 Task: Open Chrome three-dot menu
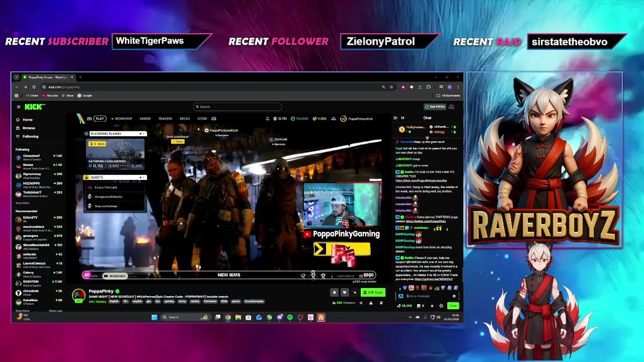pos(458,87)
